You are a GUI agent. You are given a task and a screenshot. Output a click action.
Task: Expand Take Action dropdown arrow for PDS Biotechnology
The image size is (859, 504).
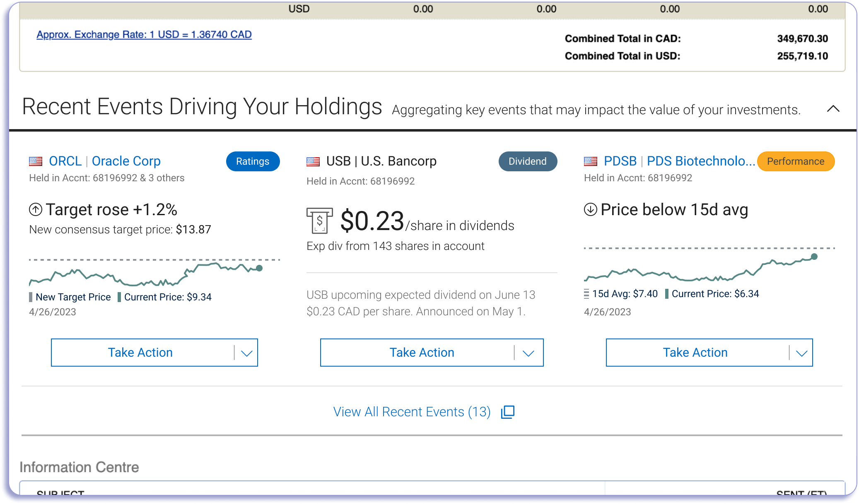(x=801, y=353)
